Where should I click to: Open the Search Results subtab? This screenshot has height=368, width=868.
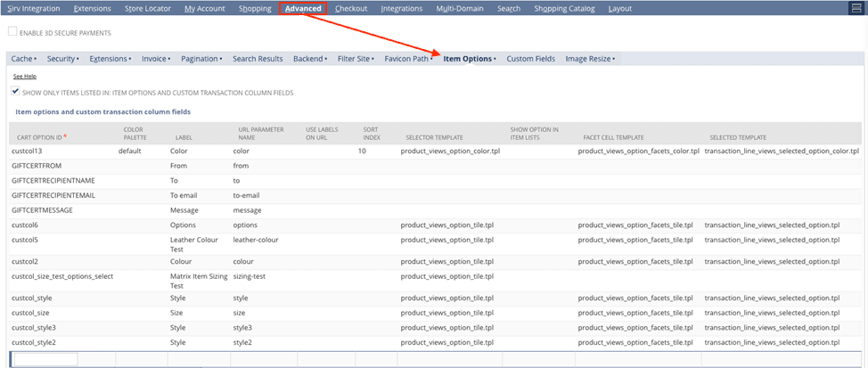[x=258, y=59]
